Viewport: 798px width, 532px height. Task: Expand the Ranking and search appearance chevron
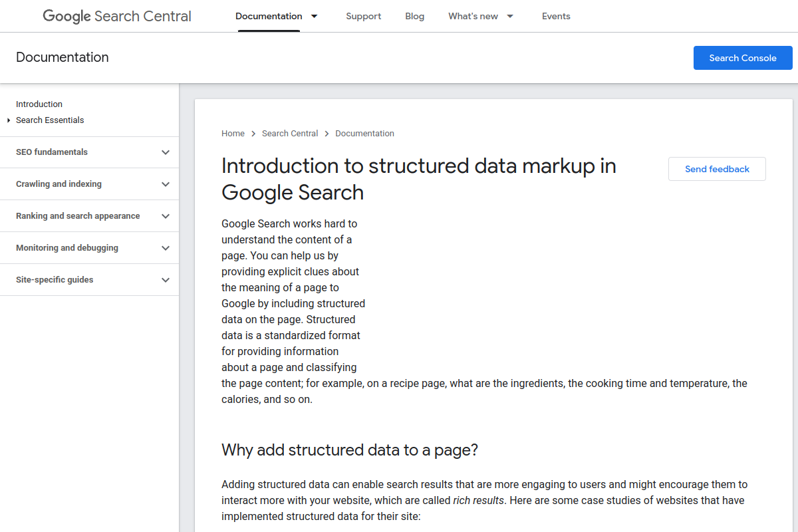(166, 216)
